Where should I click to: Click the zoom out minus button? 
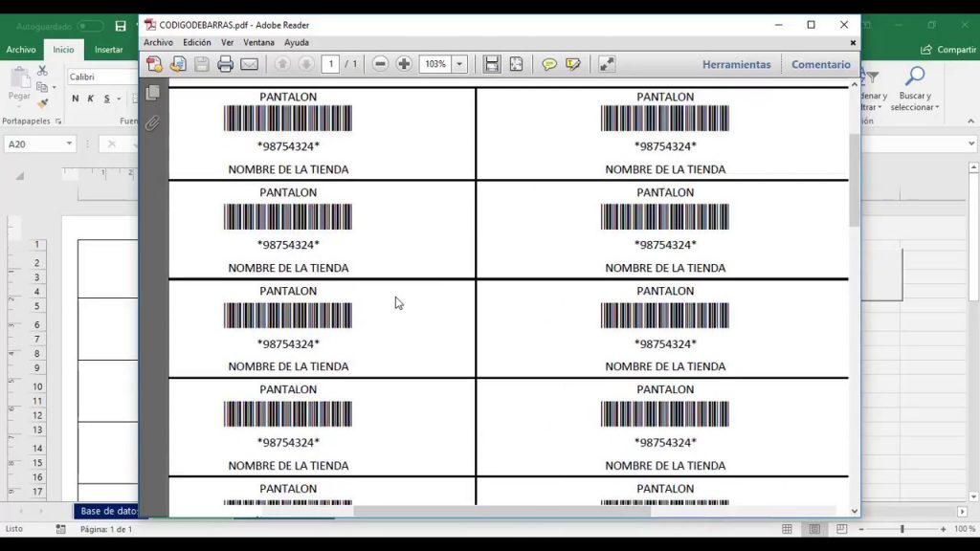(380, 64)
